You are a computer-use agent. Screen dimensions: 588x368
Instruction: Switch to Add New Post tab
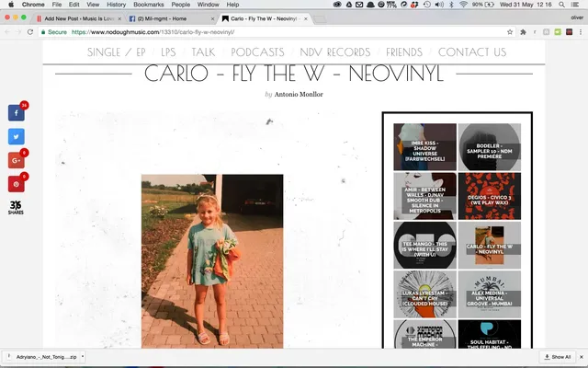77,18
